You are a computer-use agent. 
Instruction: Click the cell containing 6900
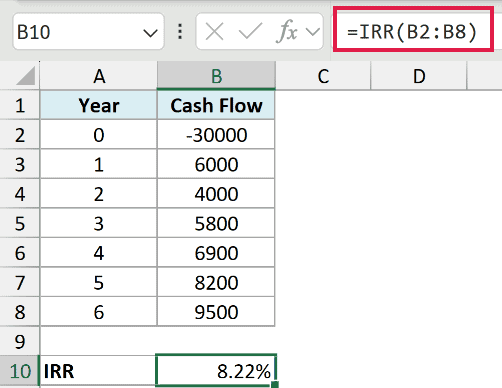[216, 253]
